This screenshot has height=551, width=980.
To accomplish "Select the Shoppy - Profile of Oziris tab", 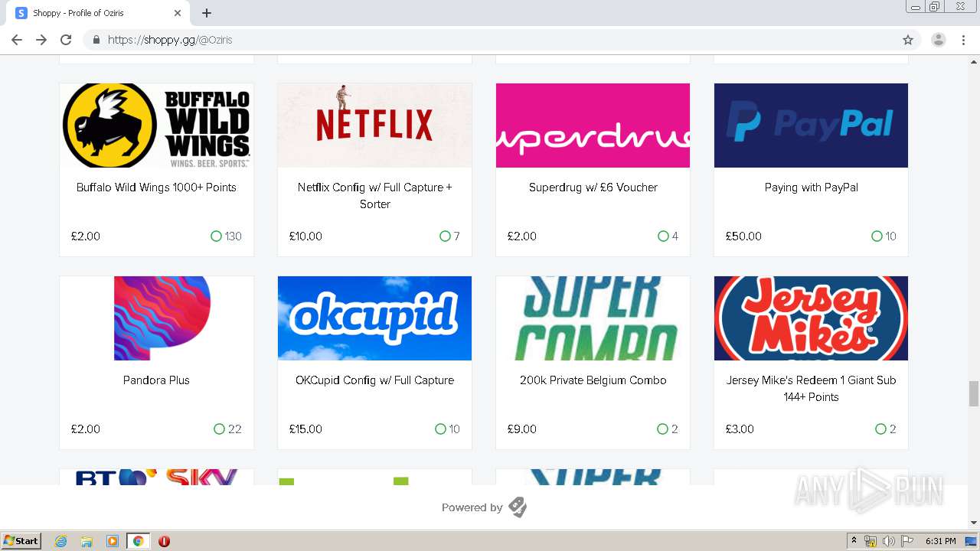I will 98,13.
